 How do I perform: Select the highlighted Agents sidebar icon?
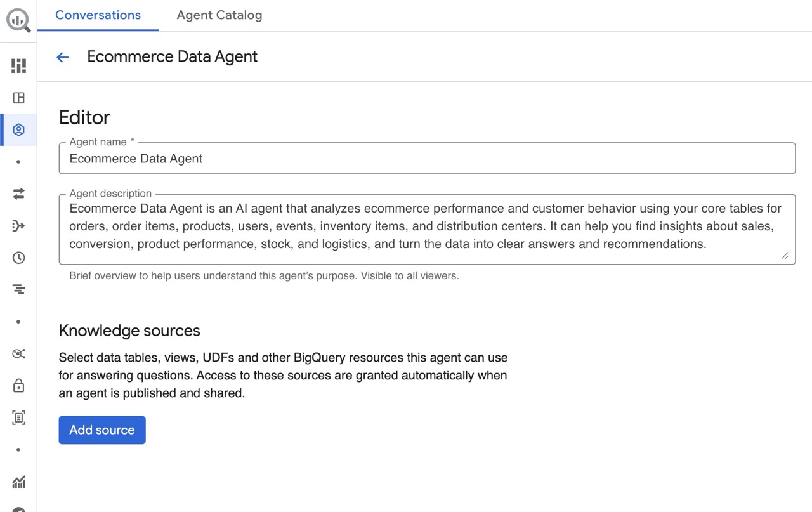pyautogui.click(x=18, y=130)
